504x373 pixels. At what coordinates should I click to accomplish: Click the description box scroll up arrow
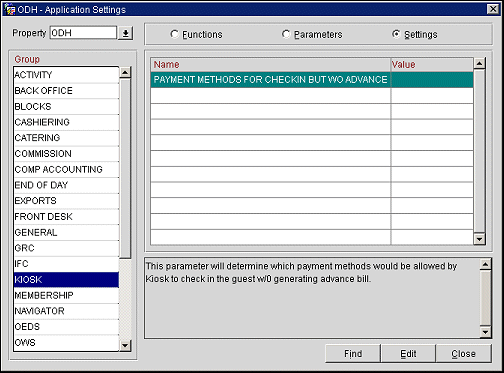point(485,265)
